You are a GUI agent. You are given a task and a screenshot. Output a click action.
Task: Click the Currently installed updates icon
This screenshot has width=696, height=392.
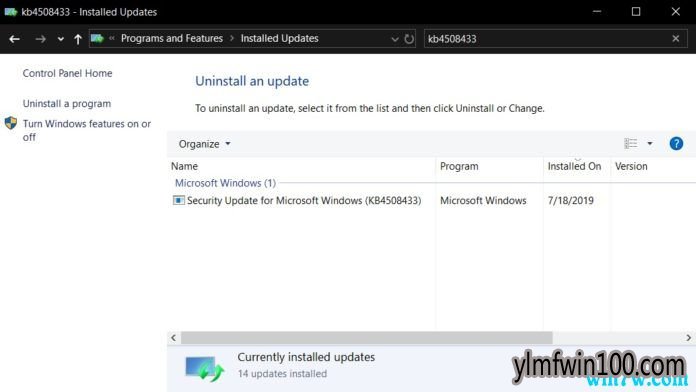point(204,368)
